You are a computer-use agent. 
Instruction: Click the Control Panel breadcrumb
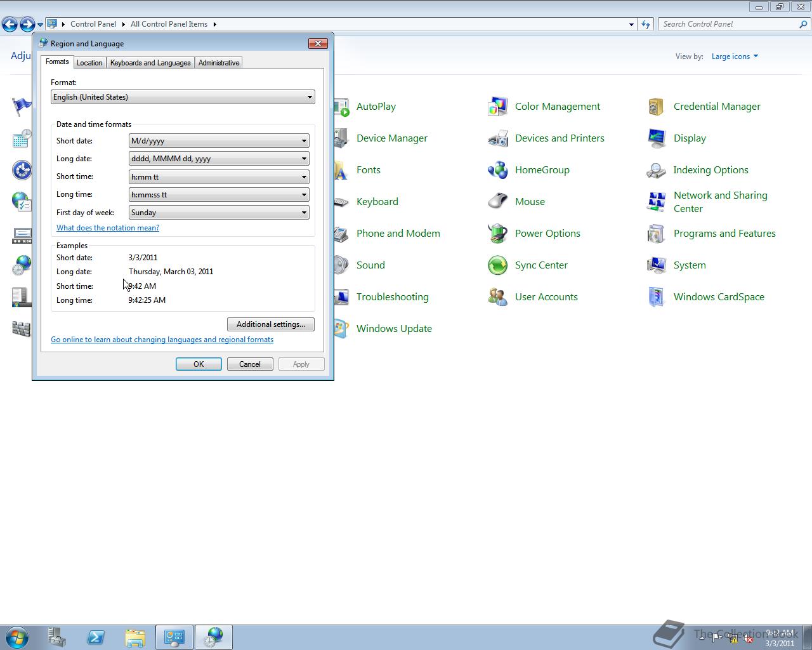[93, 24]
